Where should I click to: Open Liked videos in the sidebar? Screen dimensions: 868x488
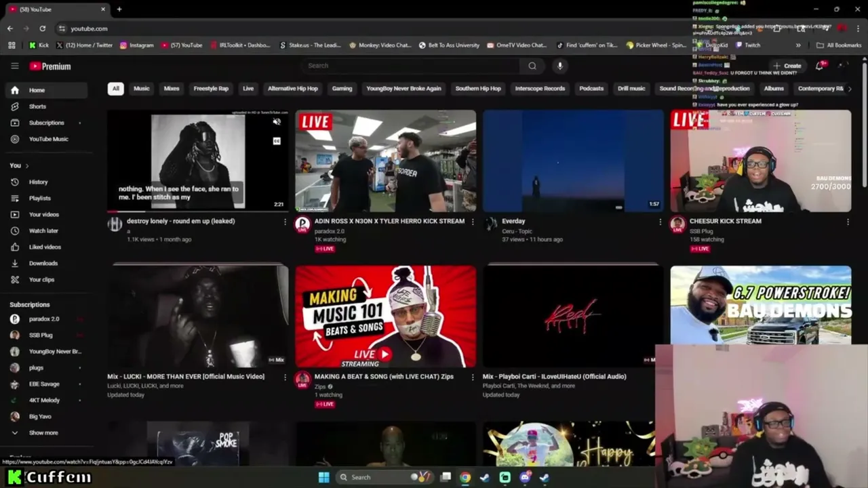46,247
